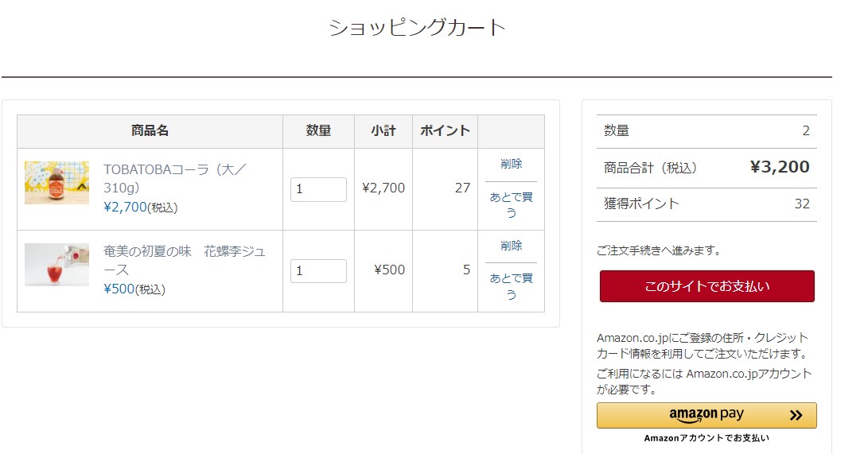Open the TOBATOBAコーラ (大／310g) product link
Viewport: 868px width, 454px height.
tap(174, 178)
